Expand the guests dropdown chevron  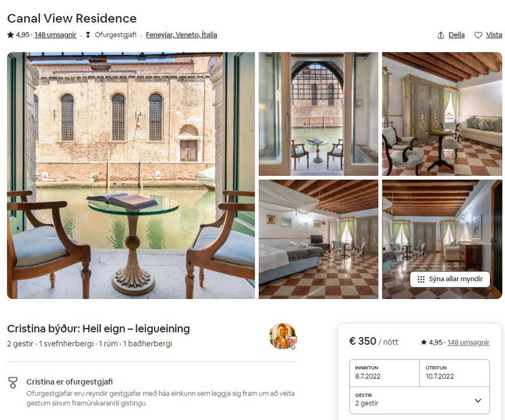478,400
